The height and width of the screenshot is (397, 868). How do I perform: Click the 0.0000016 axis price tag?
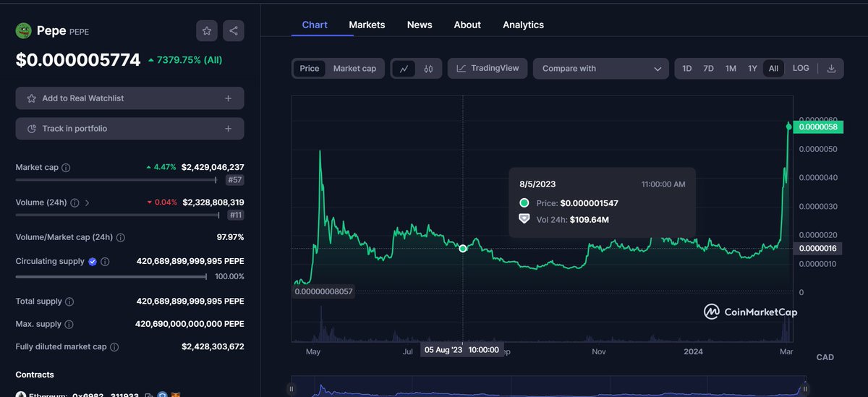pyautogui.click(x=818, y=248)
